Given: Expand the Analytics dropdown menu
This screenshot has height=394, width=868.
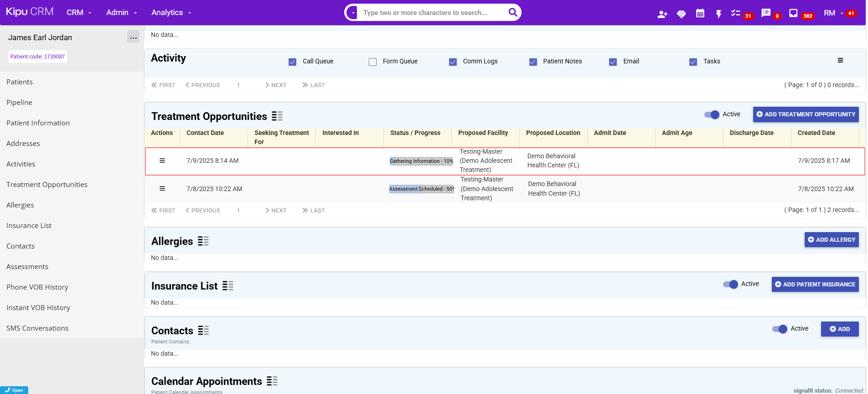Looking at the screenshot, I should [x=171, y=13].
